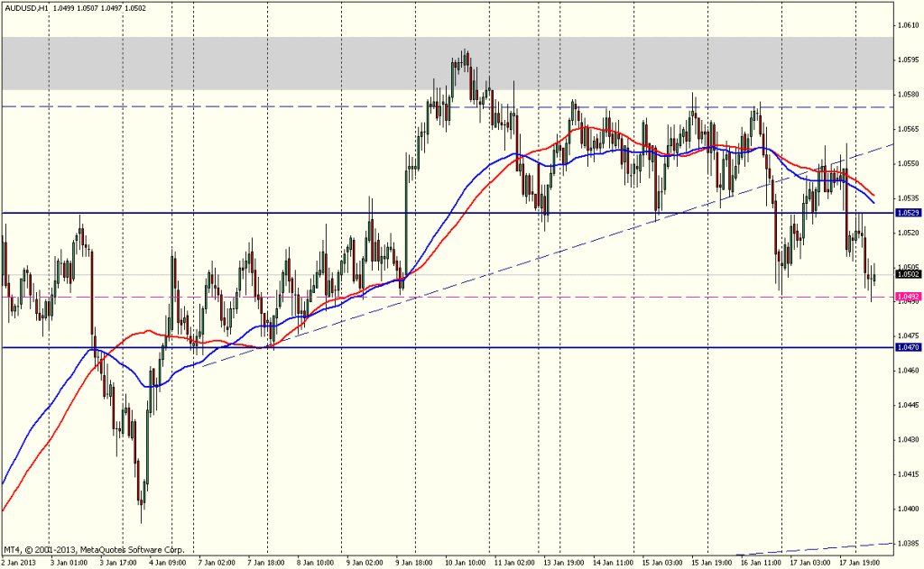This screenshot has width=924, height=569.
Task: Select the dashed horizontal line near 1.0575
Action: coord(271,106)
